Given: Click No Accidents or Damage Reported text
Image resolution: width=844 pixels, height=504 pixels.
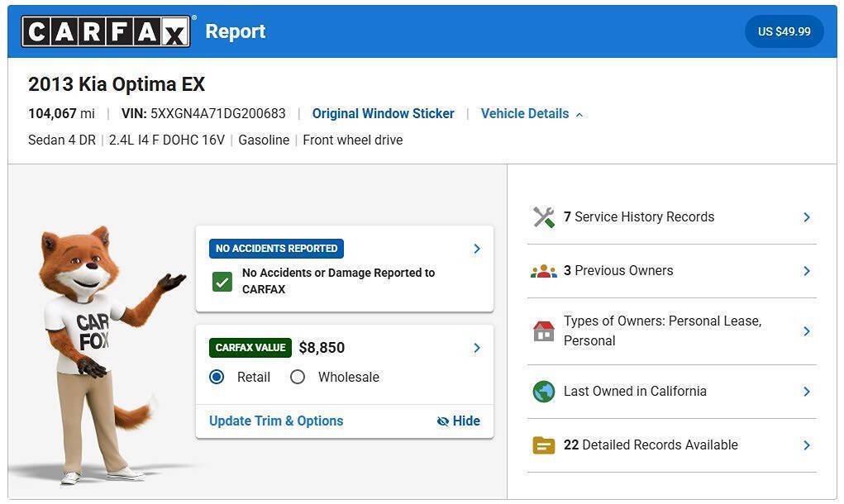Looking at the screenshot, I should (339, 281).
